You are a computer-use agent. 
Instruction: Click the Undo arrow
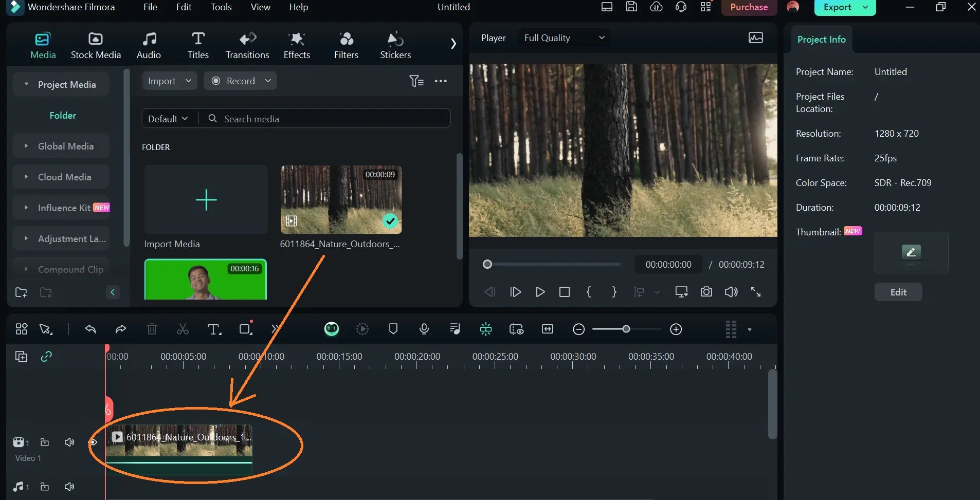[90, 329]
